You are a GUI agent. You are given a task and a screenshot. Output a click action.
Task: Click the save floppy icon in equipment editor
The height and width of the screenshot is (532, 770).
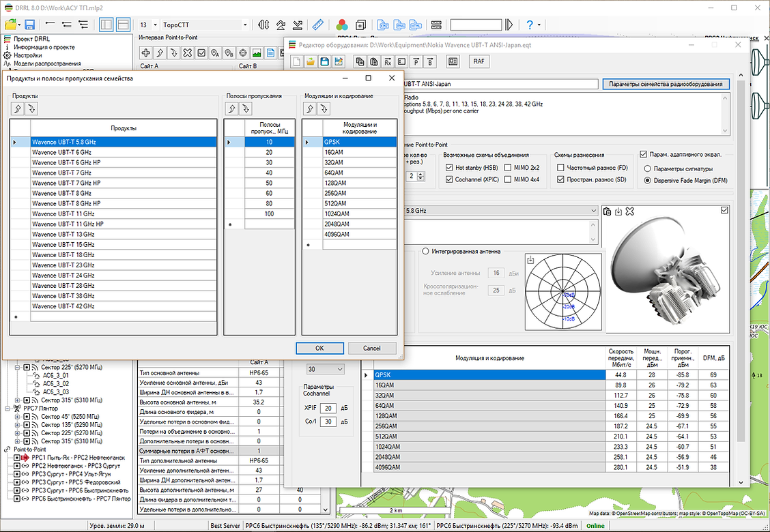pos(324,61)
